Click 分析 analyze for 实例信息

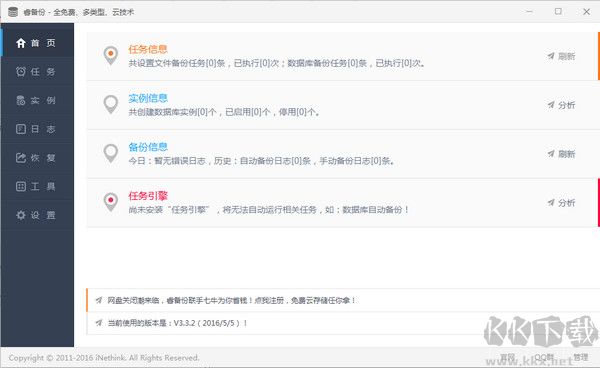pos(561,105)
